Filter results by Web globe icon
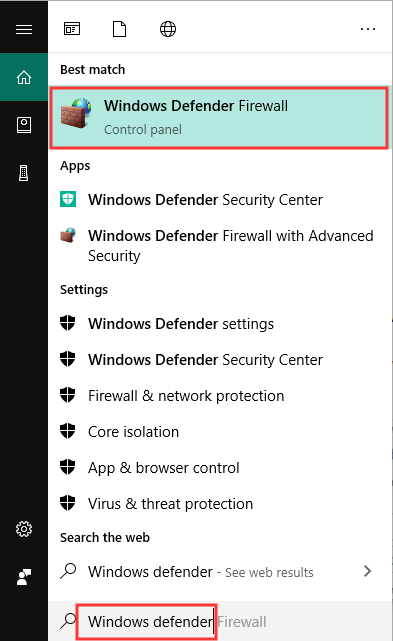Image resolution: width=393 pixels, height=641 pixels. [168, 29]
